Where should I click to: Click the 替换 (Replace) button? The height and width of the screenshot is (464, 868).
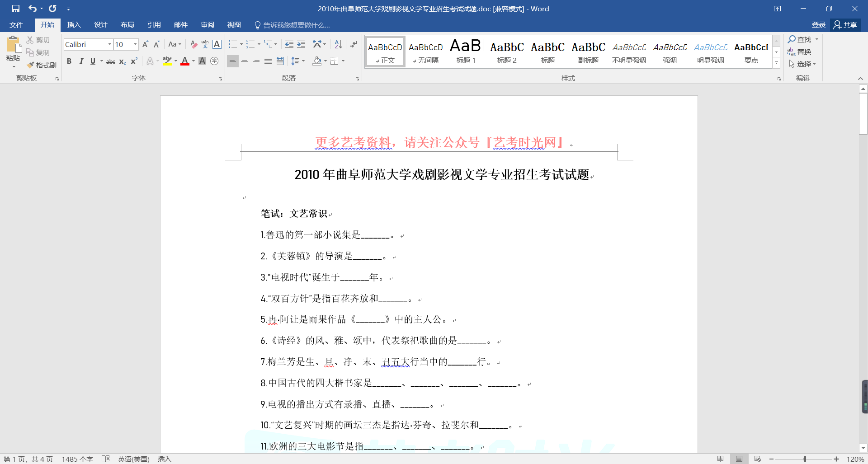coord(800,52)
